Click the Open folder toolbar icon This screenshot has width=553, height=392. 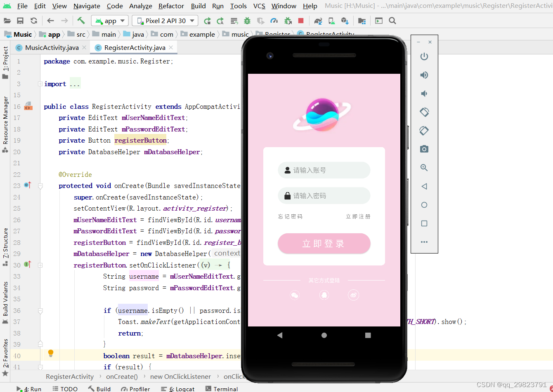click(7, 21)
